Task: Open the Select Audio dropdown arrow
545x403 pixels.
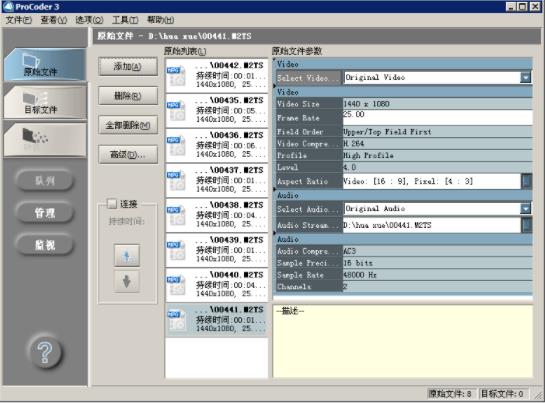Action: (526, 208)
